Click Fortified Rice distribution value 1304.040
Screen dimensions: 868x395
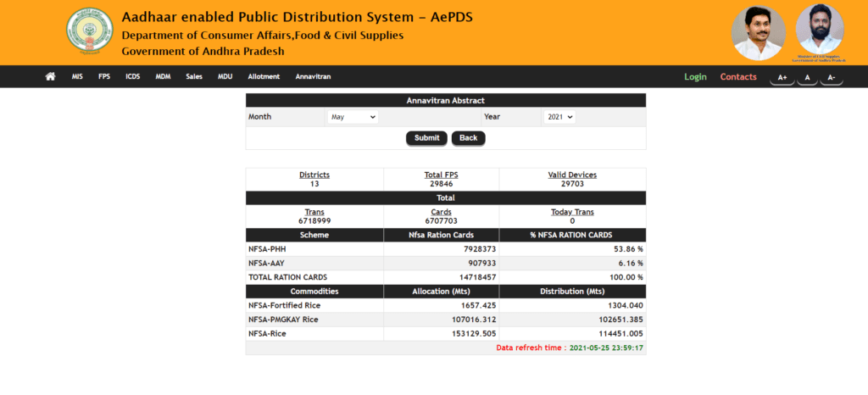pyautogui.click(x=626, y=305)
